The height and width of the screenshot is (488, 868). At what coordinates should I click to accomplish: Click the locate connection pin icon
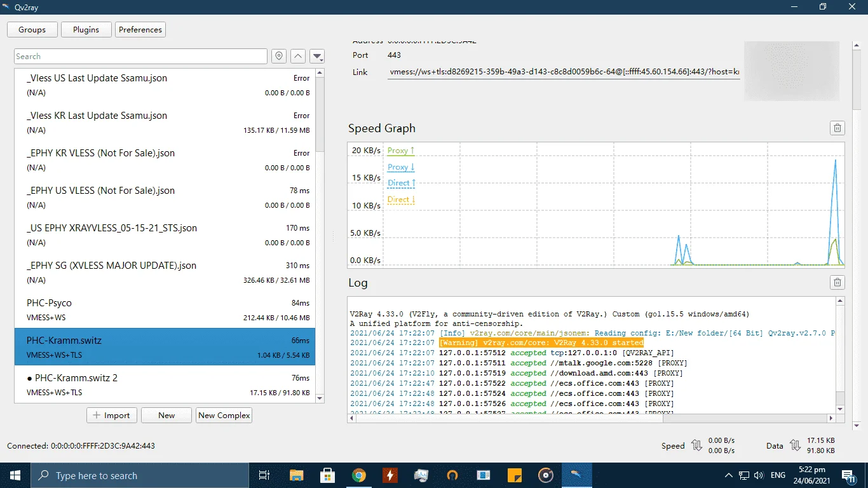click(x=279, y=56)
